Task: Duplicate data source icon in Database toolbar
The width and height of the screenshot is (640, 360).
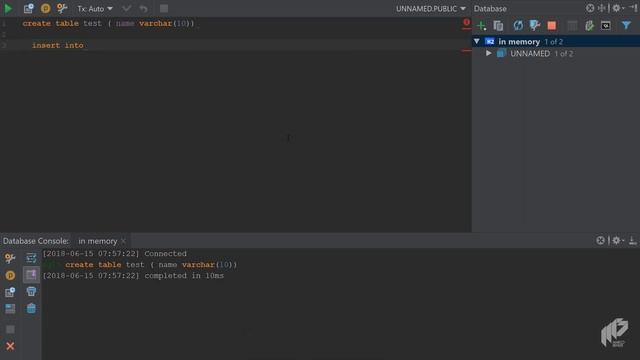Action: (x=498, y=26)
